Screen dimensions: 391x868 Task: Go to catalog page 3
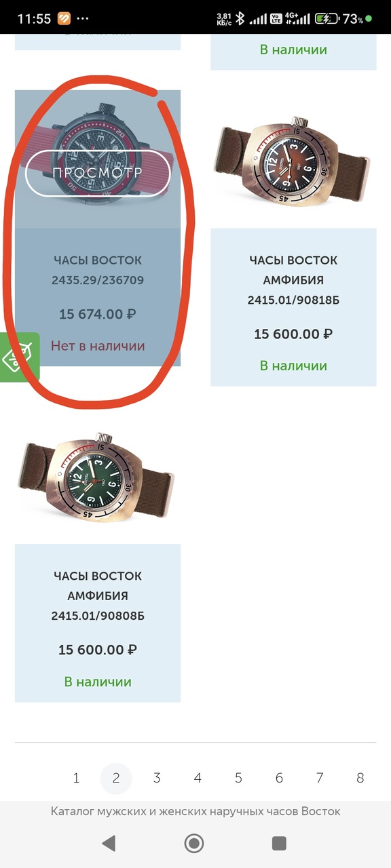click(x=157, y=778)
